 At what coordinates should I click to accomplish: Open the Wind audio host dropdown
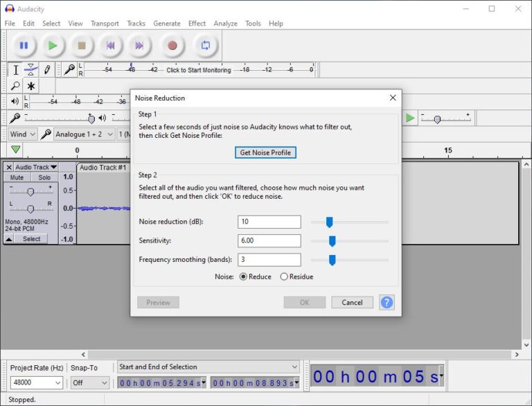click(22, 134)
